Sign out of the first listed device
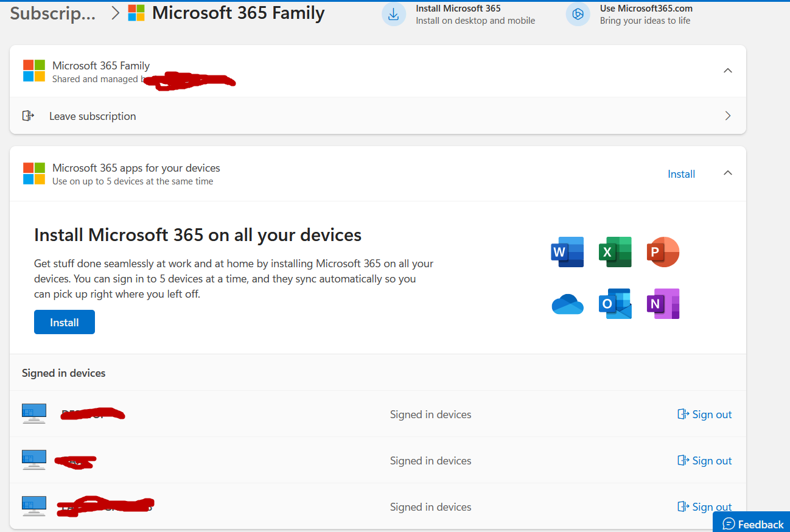The height and width of the screenshot is (532, 790). coord(705,415)
